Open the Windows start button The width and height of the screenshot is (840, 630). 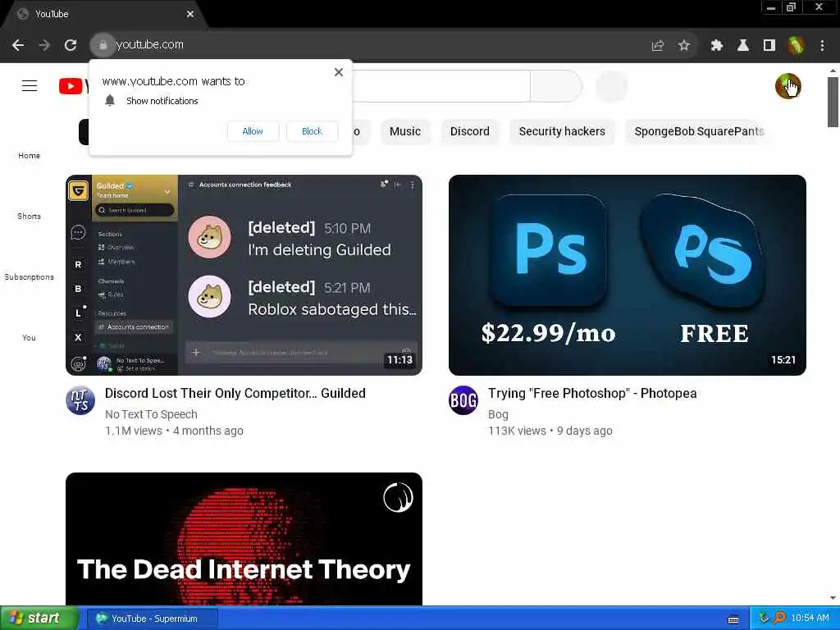pos(39,619)
